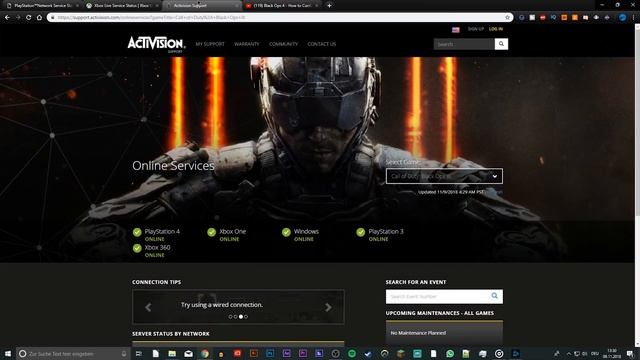Click the Xbox 360 green check icon
Image resolution: width=640 pixels, height=360 pixels.
137,248
